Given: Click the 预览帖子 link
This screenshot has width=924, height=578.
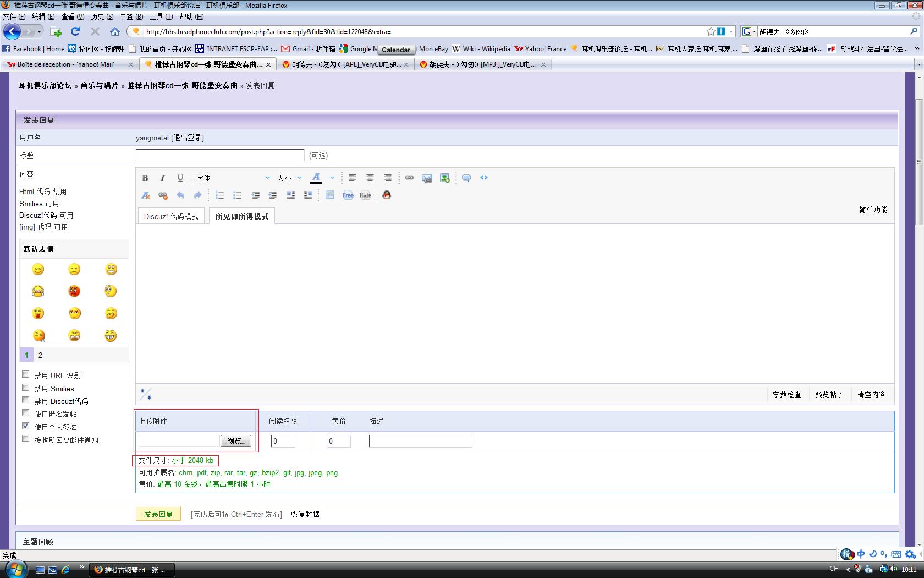Looking at the screenshot, I should click(829, 395).
